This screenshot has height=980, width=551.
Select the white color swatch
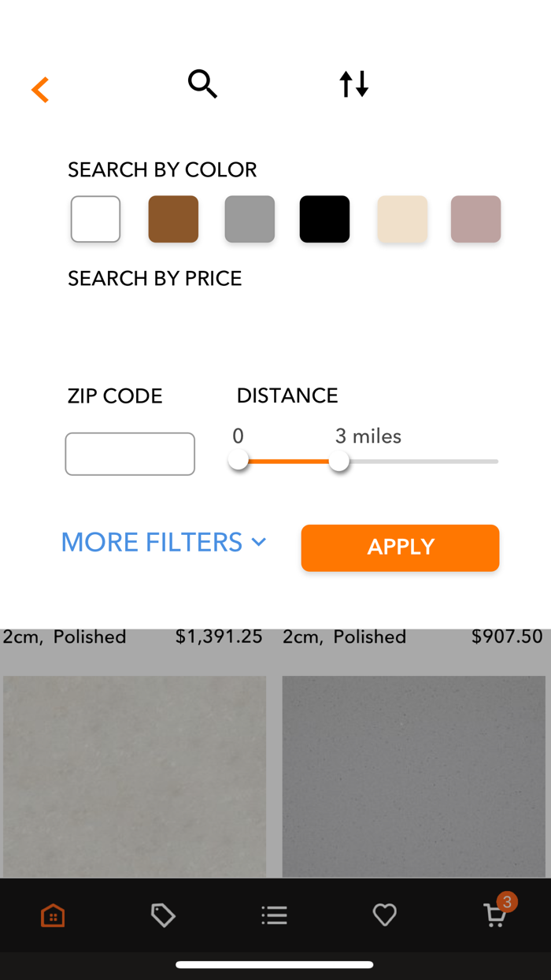click(x=94, y=219)
